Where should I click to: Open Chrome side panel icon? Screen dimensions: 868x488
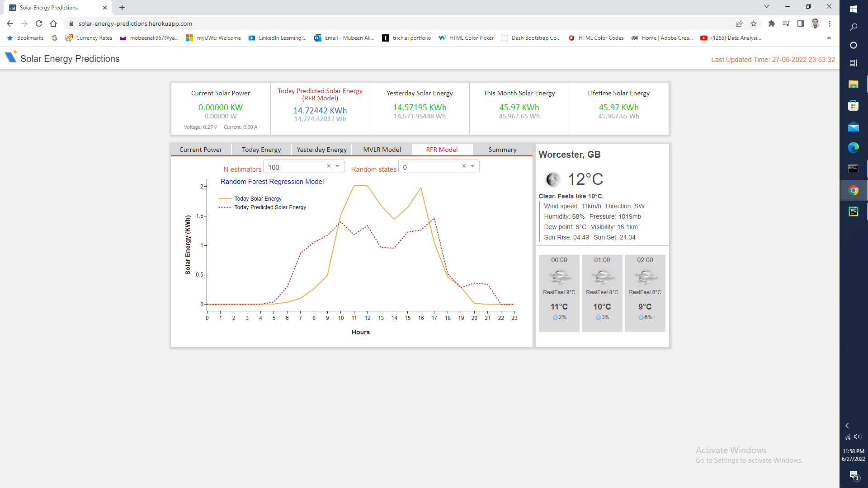click(x=801, y=23)
